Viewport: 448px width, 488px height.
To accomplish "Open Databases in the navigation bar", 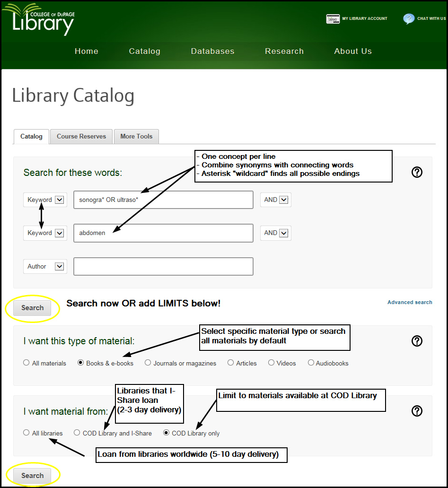I will pyautogui.click(x=212, y=51).
